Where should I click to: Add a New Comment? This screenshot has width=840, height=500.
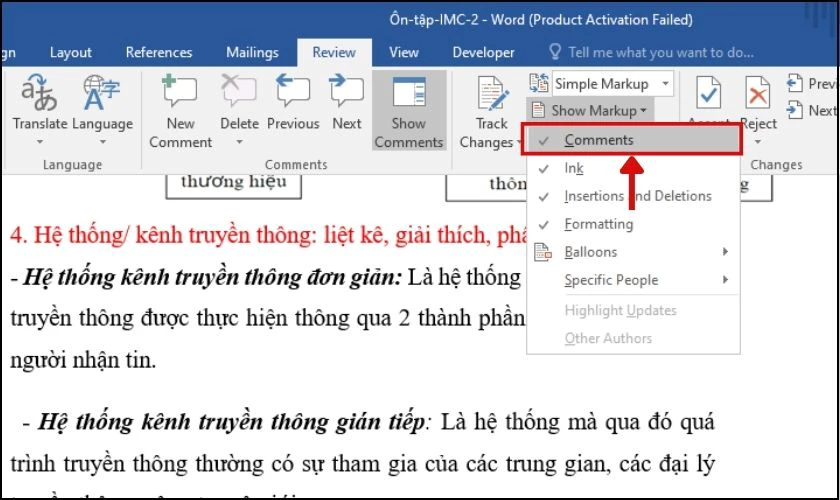tap(180, 112)
